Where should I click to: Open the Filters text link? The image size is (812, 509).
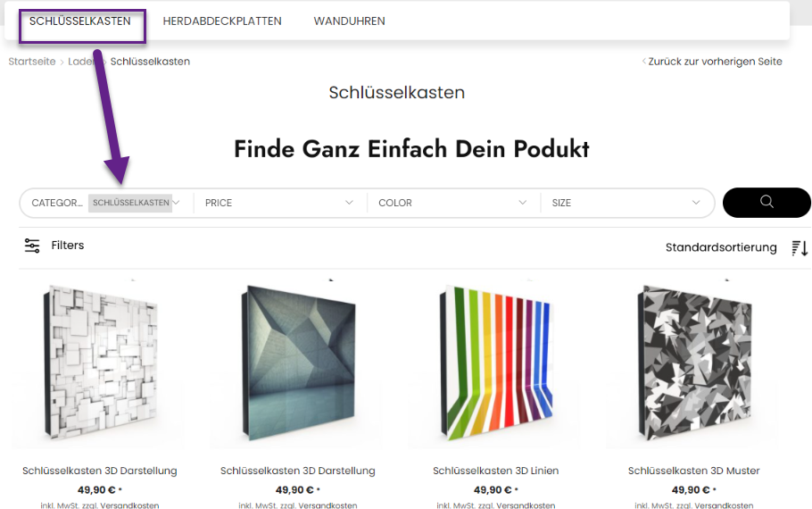coord(67,246)
